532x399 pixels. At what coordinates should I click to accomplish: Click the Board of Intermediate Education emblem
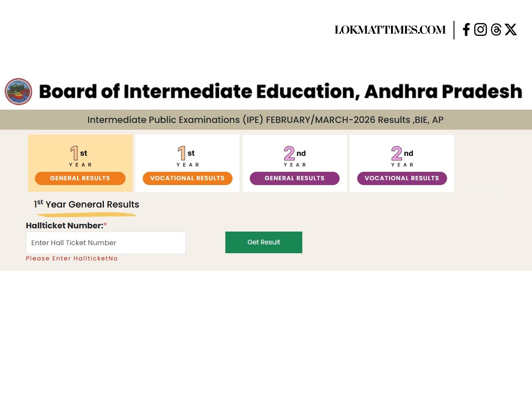[x=18, y=92]
